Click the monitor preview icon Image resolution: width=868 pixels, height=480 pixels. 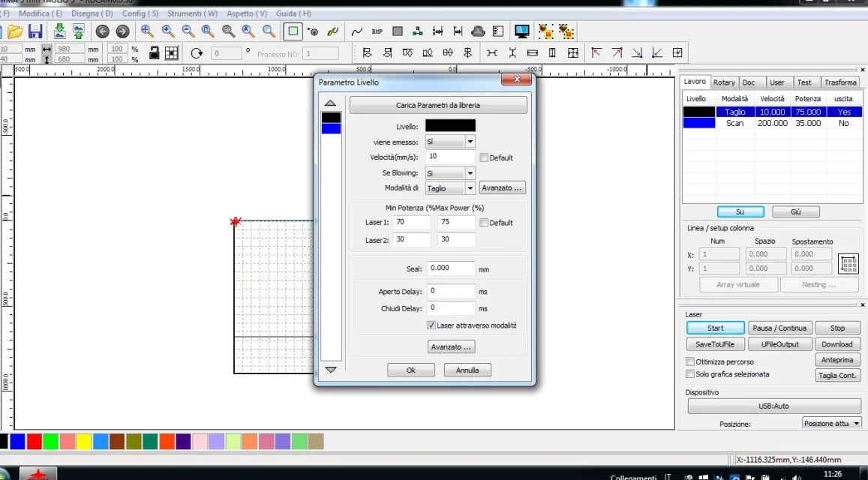tap(521, 31)
